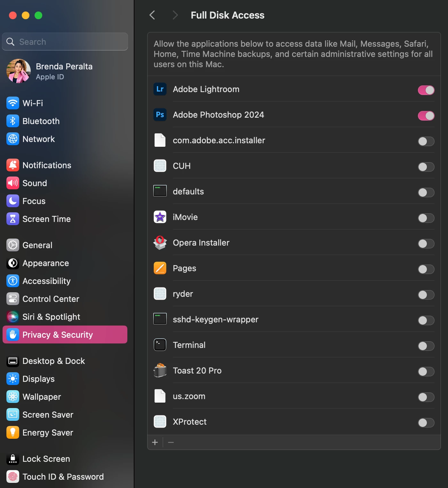
Task: Click the Opera Installer icon
Action: (160, 242)
